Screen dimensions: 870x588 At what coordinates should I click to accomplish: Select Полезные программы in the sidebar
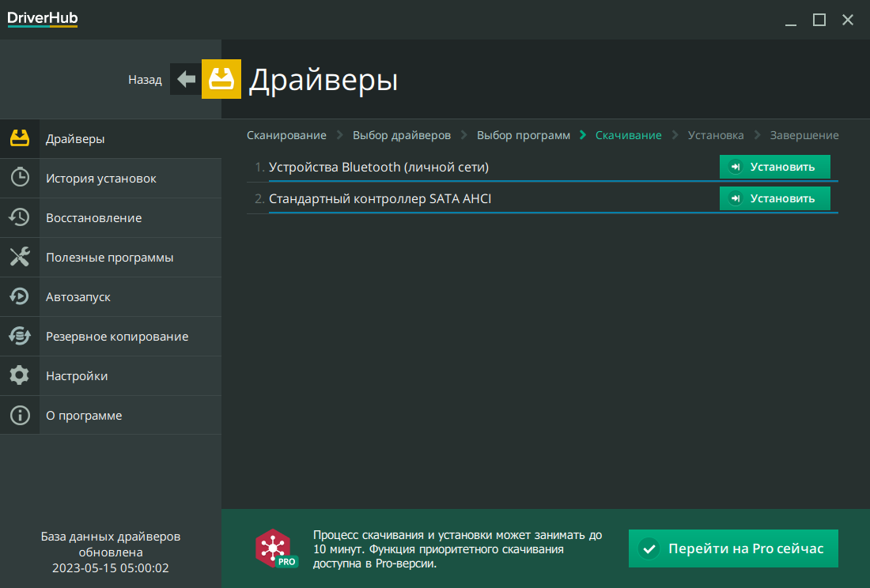pos(109,258)
